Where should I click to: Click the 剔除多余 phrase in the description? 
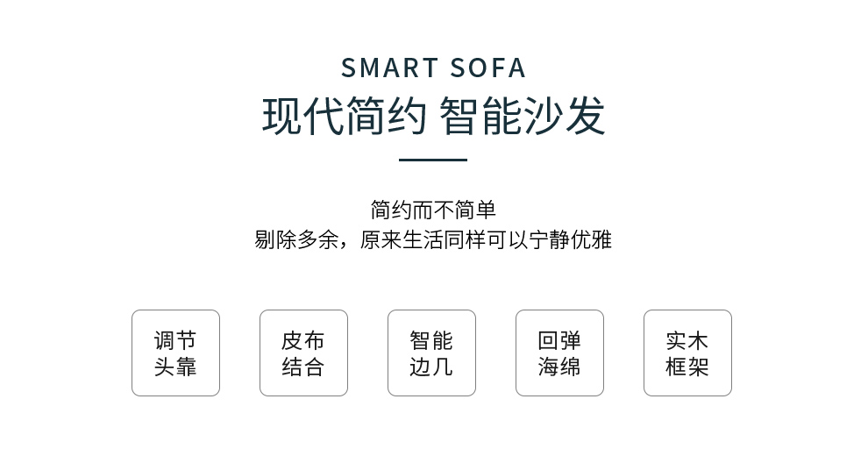296,239
